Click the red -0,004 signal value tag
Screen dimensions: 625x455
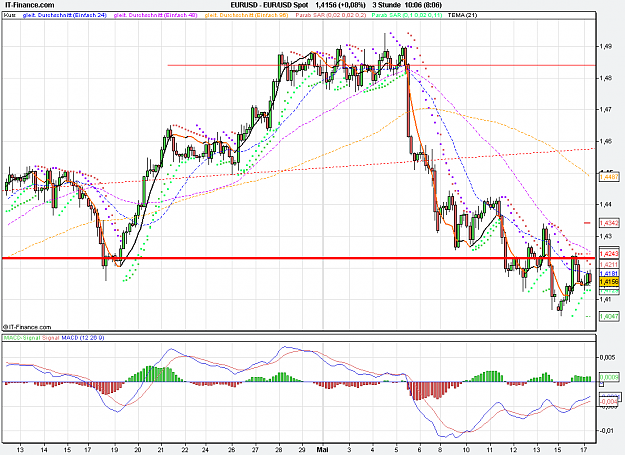tap(609, 401)
